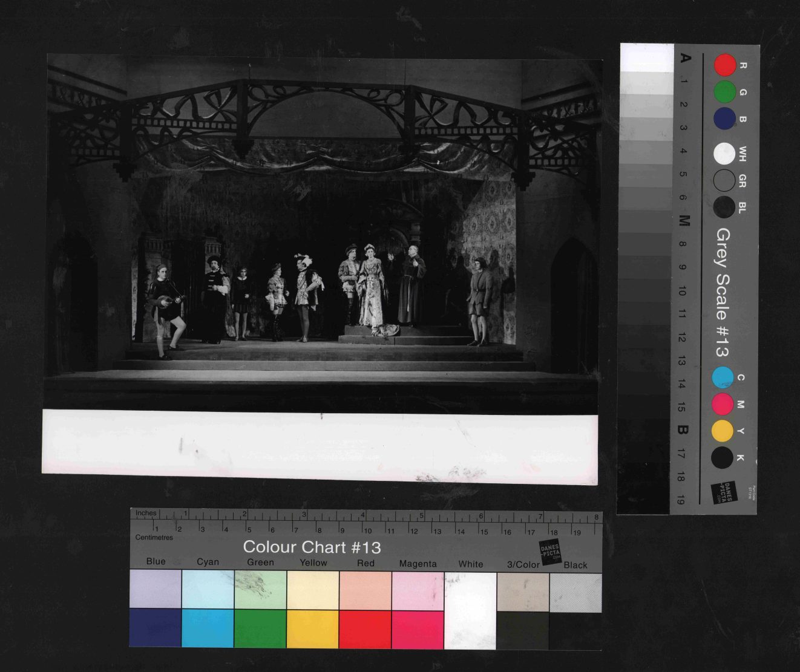The image size is (800, 672).
Task: Click the white circle labeled WH
Action: pos(724,154)
